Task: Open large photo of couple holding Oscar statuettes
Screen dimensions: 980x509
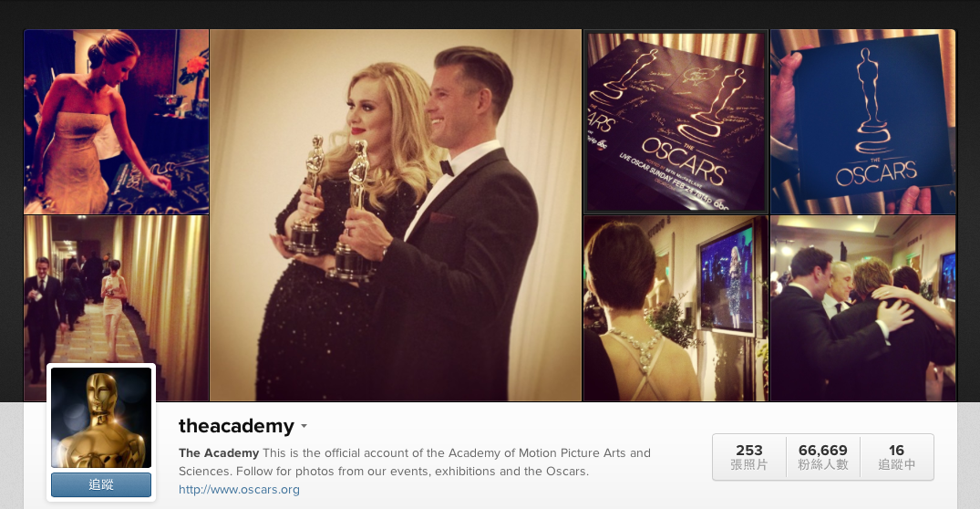Action: click(x=396, y=215)
